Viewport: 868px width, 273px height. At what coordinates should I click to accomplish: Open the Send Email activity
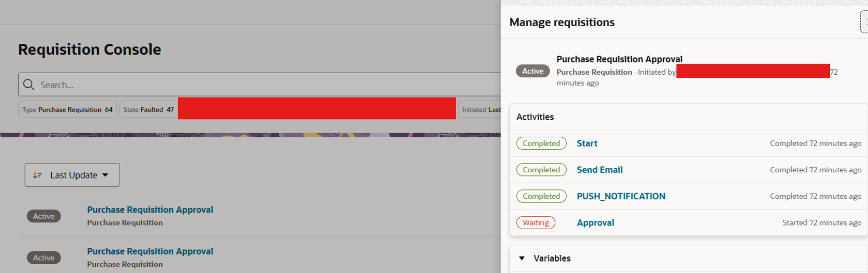click(x=599, y=170)
